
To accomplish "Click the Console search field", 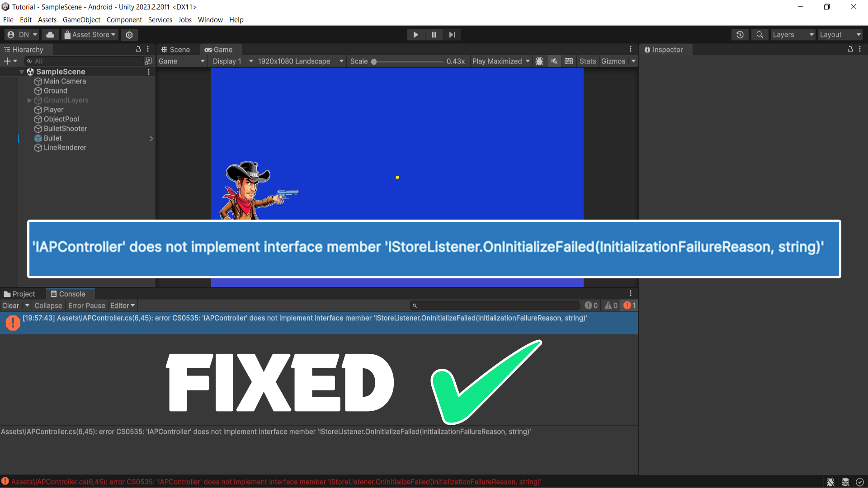I will click(x=495, y=306).
